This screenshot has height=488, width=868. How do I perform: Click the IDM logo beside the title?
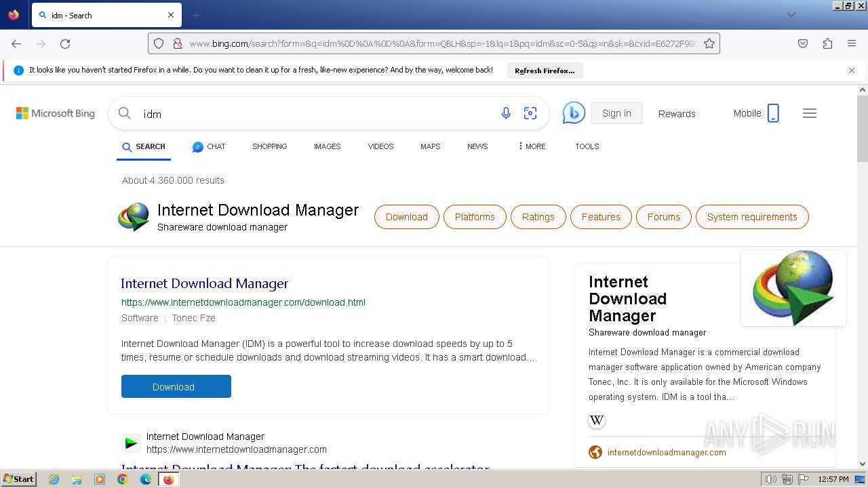[x=134, y=217]
